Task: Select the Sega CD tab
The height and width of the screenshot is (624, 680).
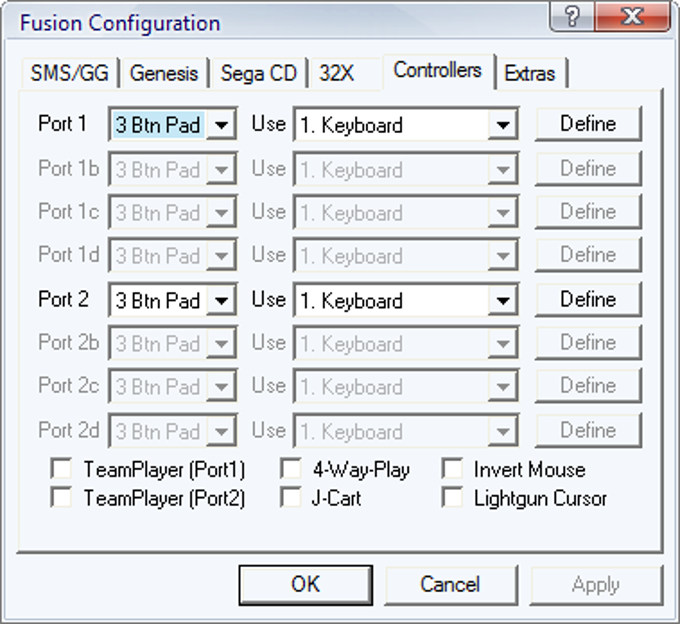Action: tap(258, 73)
